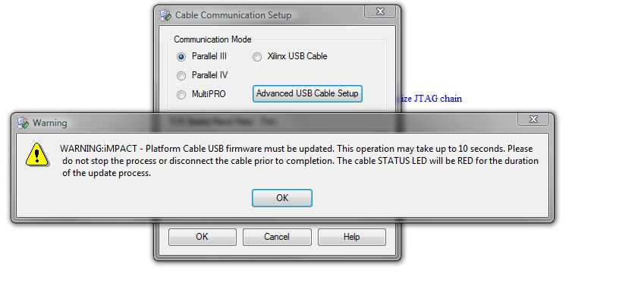Click the WARNING:iMPACT firmware message text

(x=299, y=161)
